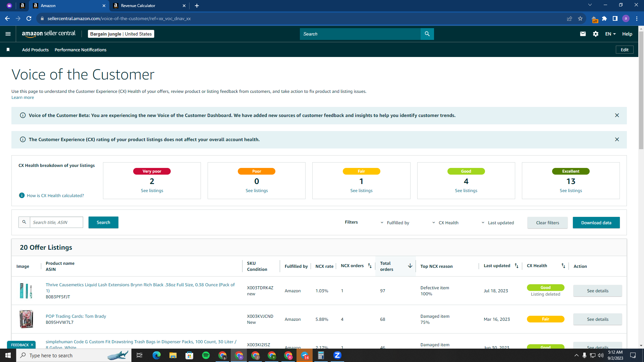
Task: Click the header Search input field
Action: [360, 34]
